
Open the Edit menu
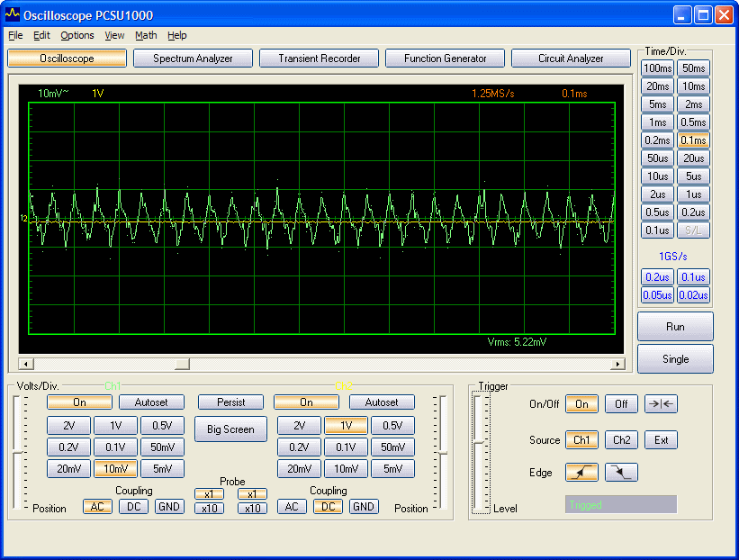point(41,35)
